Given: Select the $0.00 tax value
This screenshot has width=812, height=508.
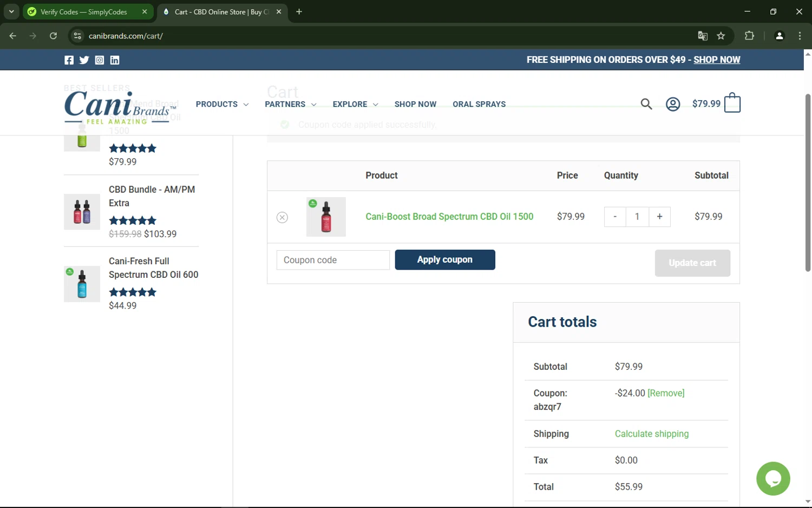Looking at the screenshot, I should coord(626,460).
